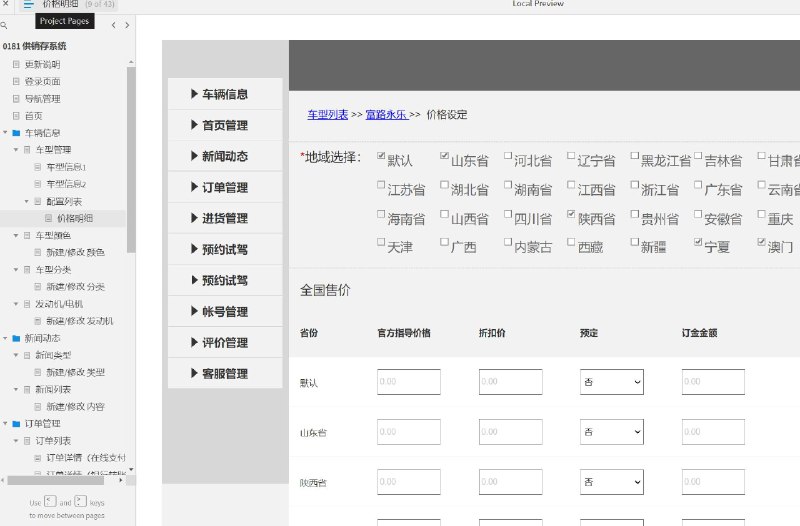This screenshot has width=800, height=526.
Task: Go to next page with right chevron
Action: click(x=127, y=25)
